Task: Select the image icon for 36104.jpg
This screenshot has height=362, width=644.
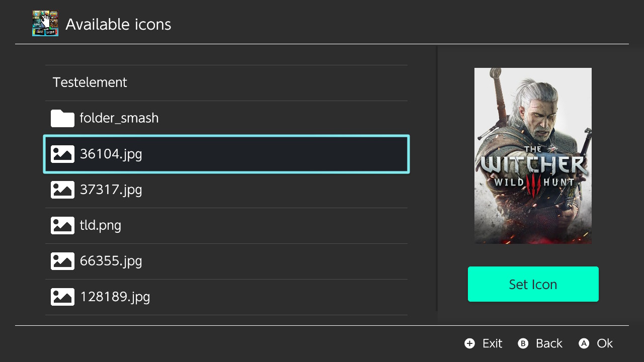Action: pos(62,154)
